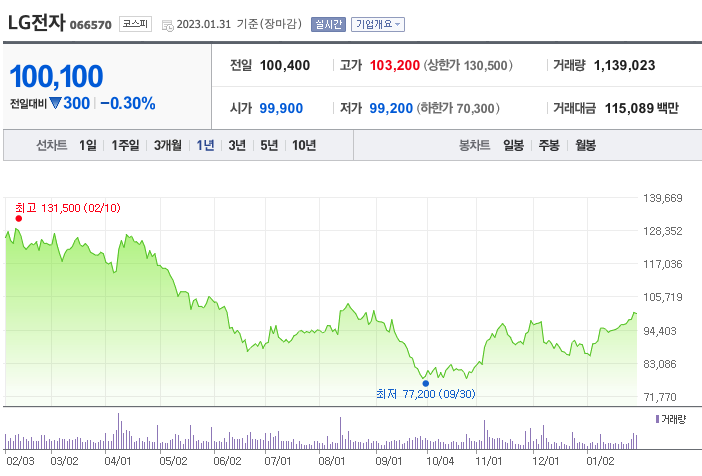Click the 최고 131,500 (02/10) label
The height and width of the screenshot is (476, 702).
(68, 208)
